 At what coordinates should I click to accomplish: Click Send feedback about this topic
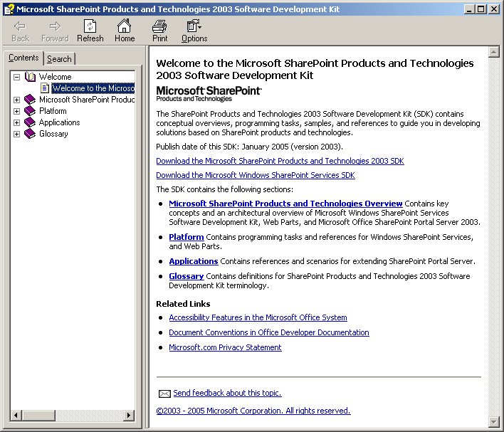click(x=228, y=393)
